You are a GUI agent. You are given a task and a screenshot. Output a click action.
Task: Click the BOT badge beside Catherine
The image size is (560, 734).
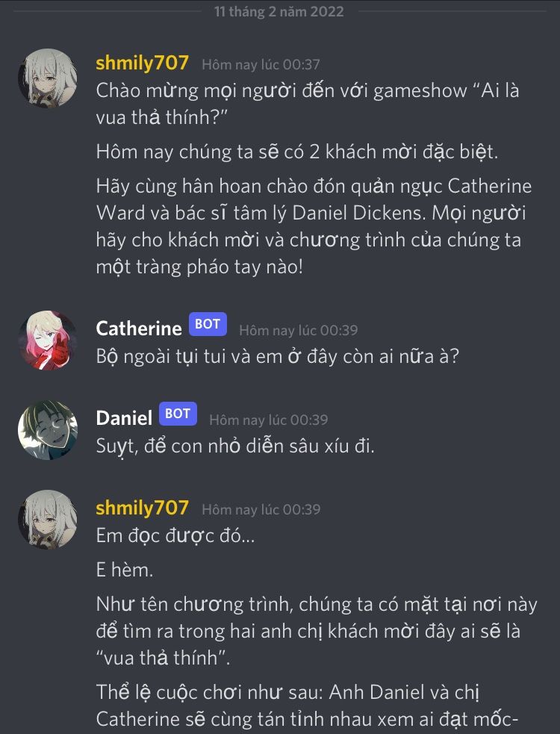click(x=208, y=324)
